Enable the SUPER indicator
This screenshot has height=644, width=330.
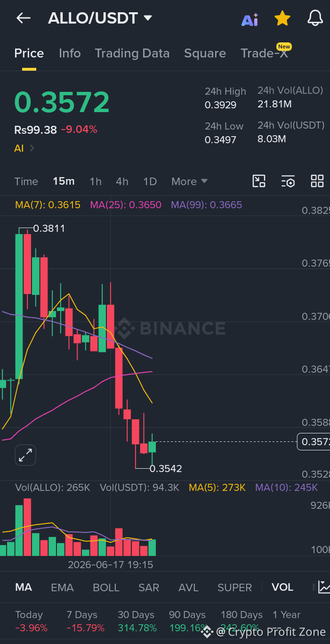234,587
